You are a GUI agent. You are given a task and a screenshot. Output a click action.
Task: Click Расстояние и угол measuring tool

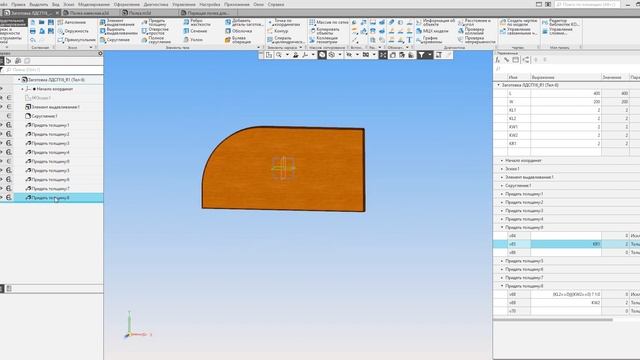pos(474,22)
